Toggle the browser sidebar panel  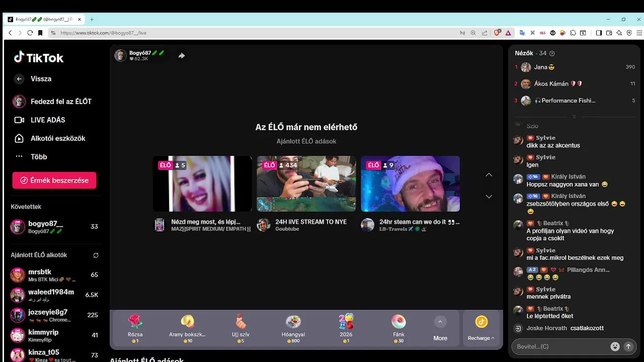[x=599, y=33]
